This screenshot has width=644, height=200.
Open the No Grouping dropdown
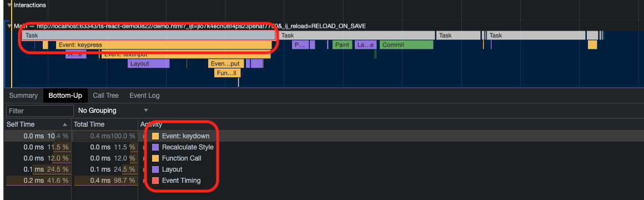113,111
